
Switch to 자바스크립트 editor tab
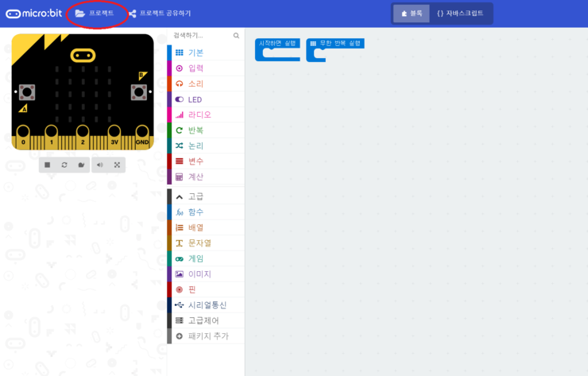pos(460,14)
